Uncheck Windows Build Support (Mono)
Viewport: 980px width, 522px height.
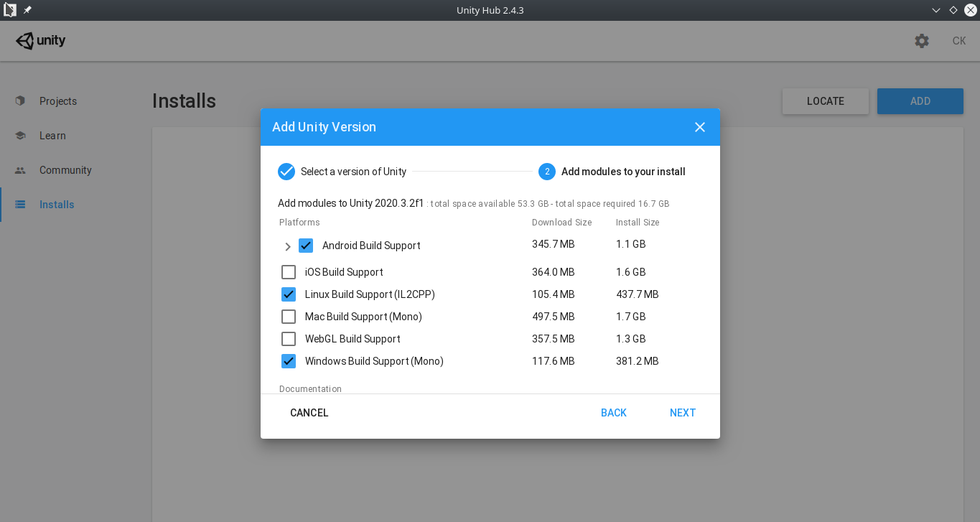click(x=289, y=361)
